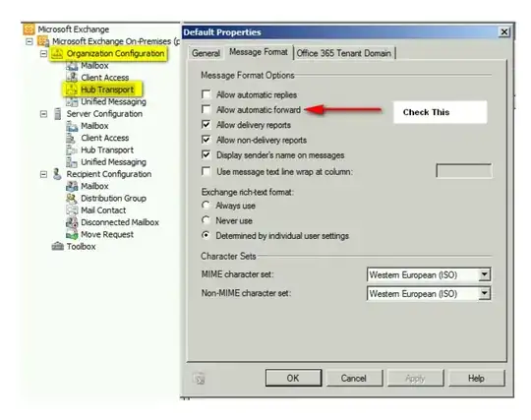The height and width of the screenshot is (420, 531).
Task: Select the Mail Contact tree label
Action: 103,210
